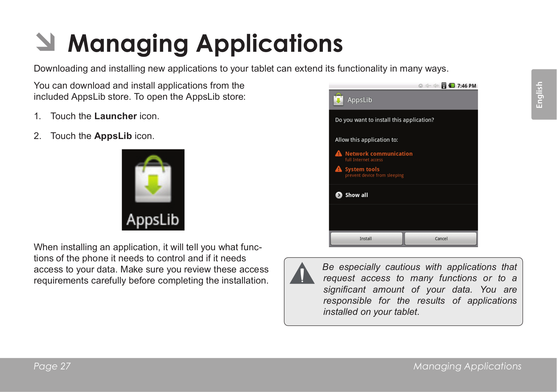The width and height of the screenshot is (557, 392).
Task: Click the diagonal arrow beside page heading
Action: 46,42
